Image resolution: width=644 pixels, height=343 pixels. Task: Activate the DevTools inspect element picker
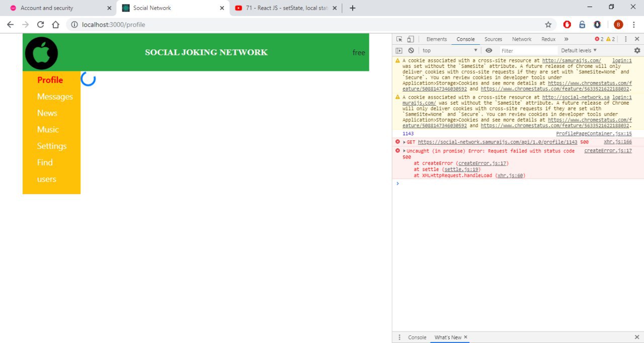tap(399, 39)
